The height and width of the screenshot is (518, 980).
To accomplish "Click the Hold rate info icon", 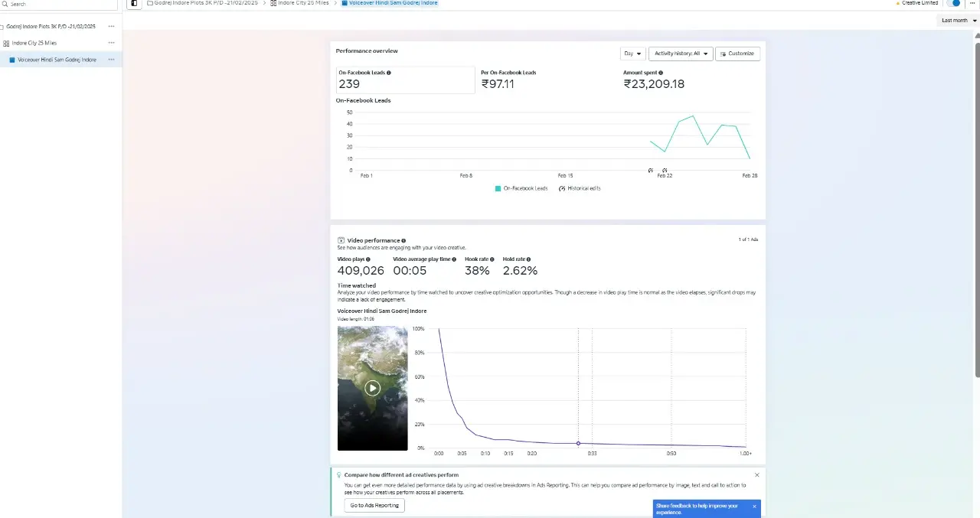I will click(528, 259).
